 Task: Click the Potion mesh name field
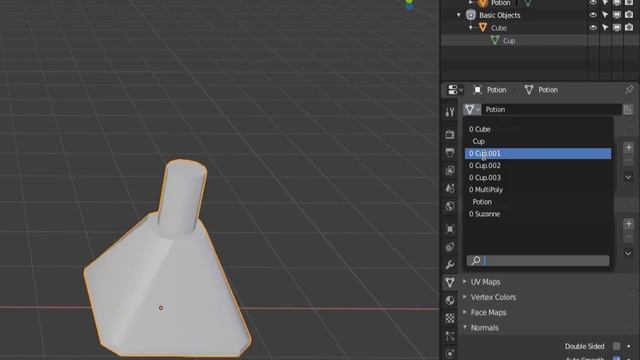coord(552,109)
